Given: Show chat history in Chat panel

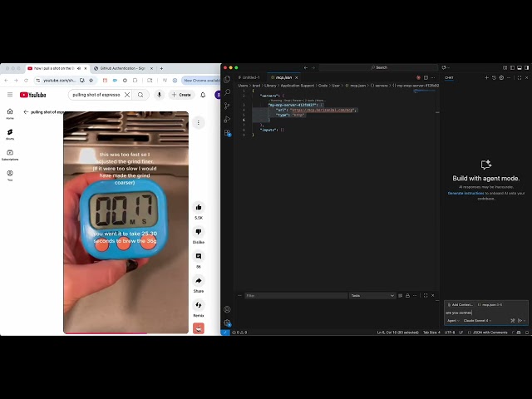Looking at the screenshot, I should click(x=494, y=77).
